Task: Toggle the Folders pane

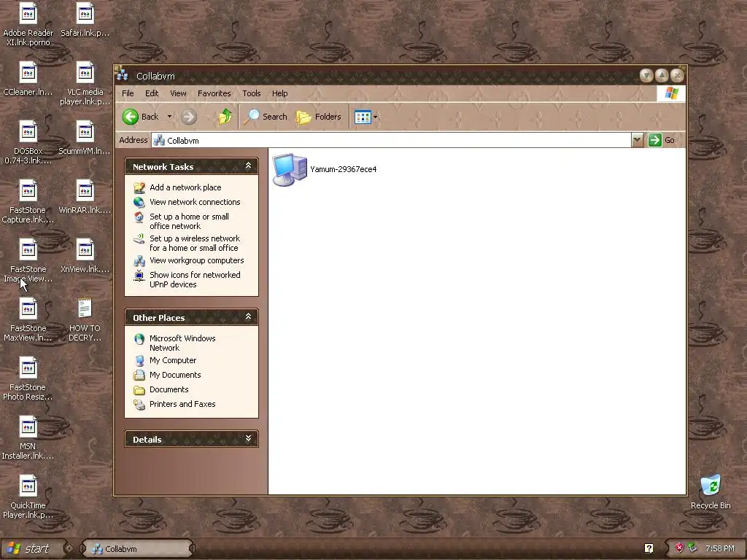Action: 319,117
